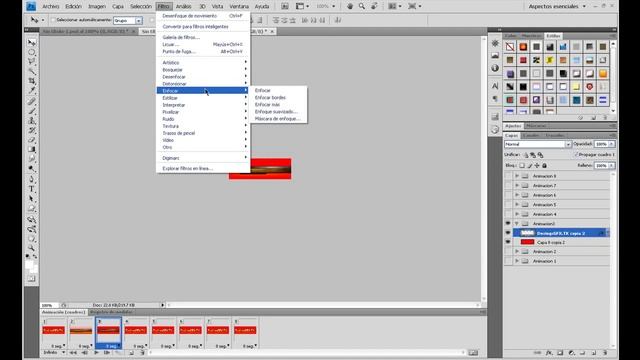
Task: Select the Pen tool
Action: tap(31, 179)
